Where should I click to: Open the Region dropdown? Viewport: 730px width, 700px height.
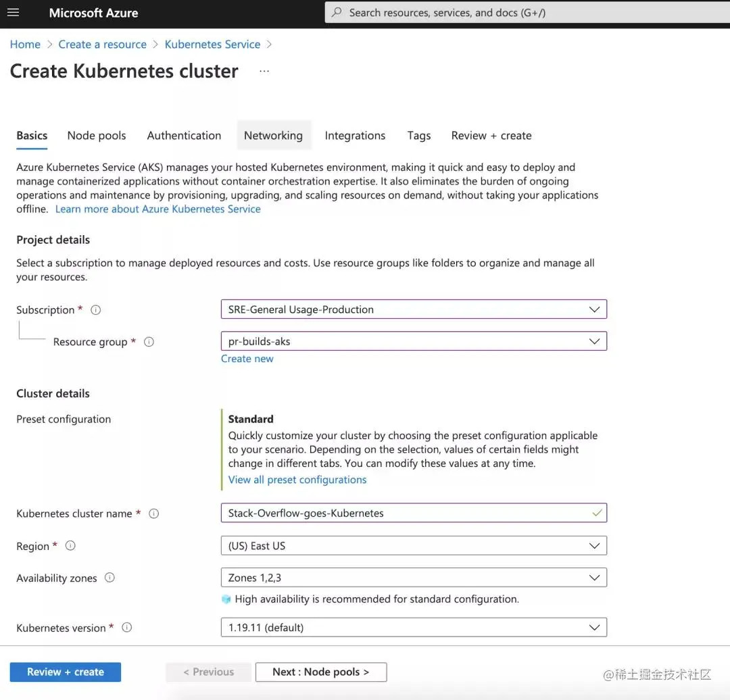coord(414,546)
